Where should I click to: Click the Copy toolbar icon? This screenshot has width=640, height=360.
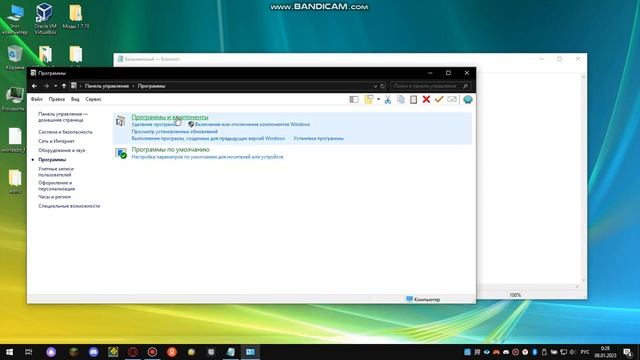tap(401, 100)
